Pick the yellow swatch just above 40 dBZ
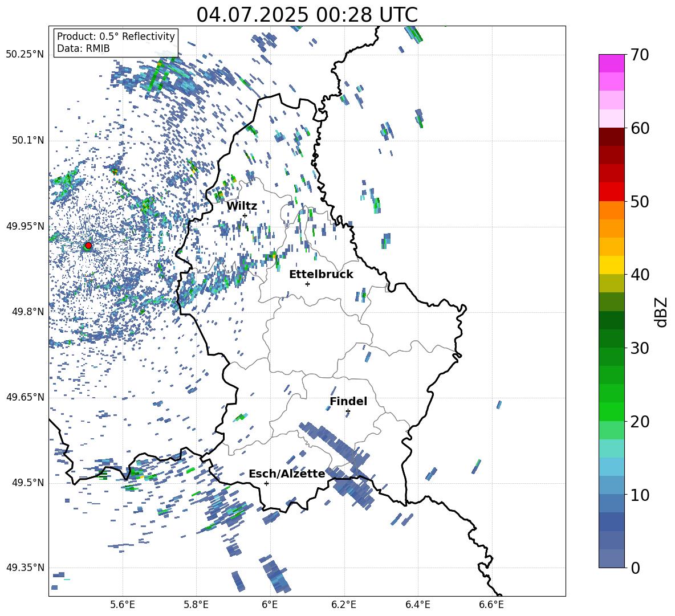 [612, 265]
